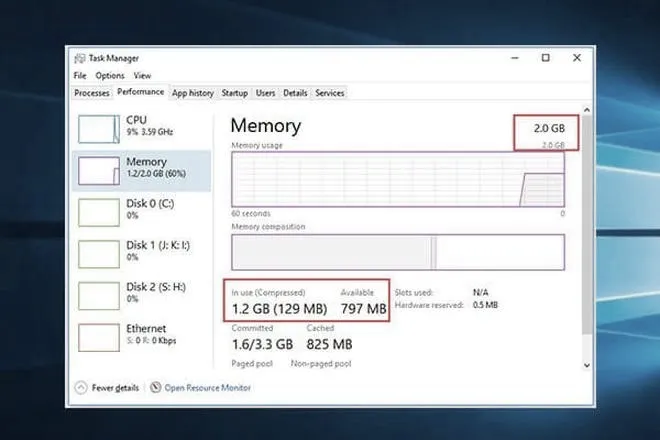Select the Disk 2 (S: H:) graph thumbnail
660x440 pixels.
(x=99, y=296)
